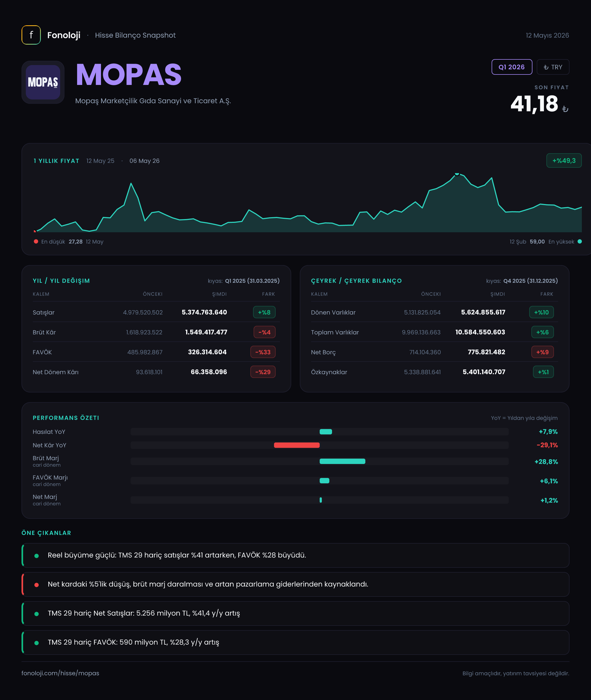Click the 59,00 highest price value
The width and height of the screenshot is (591, 700).
coord(537,241)
